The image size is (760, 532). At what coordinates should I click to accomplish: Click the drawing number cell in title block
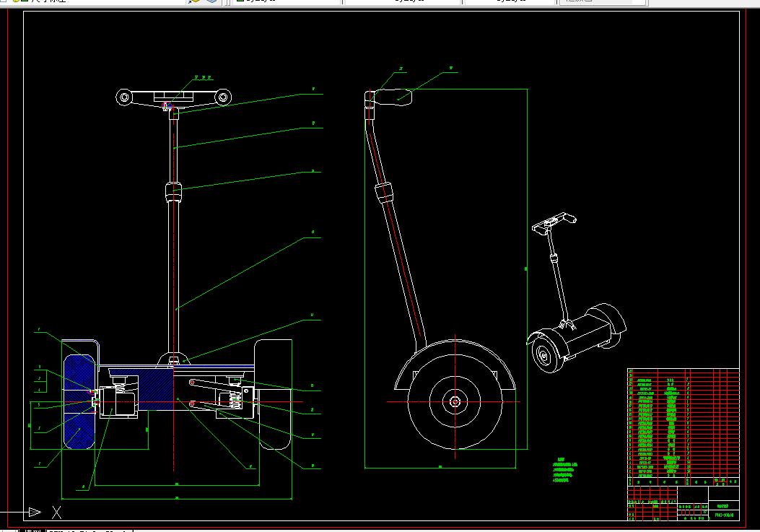pos(724,515)
